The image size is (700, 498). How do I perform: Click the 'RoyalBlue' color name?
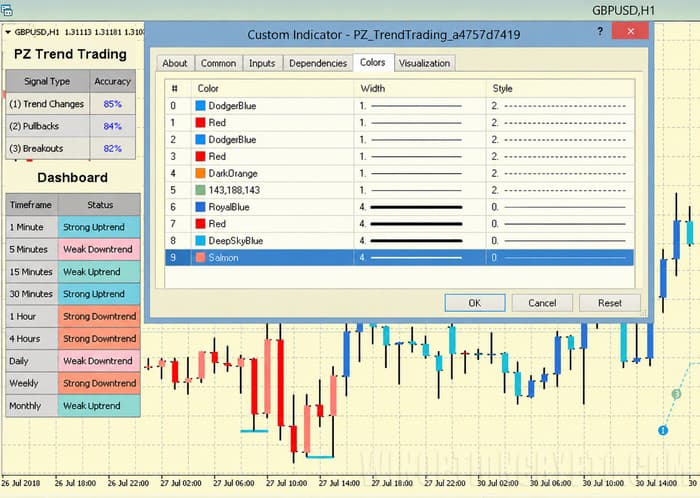pos(229,207)
